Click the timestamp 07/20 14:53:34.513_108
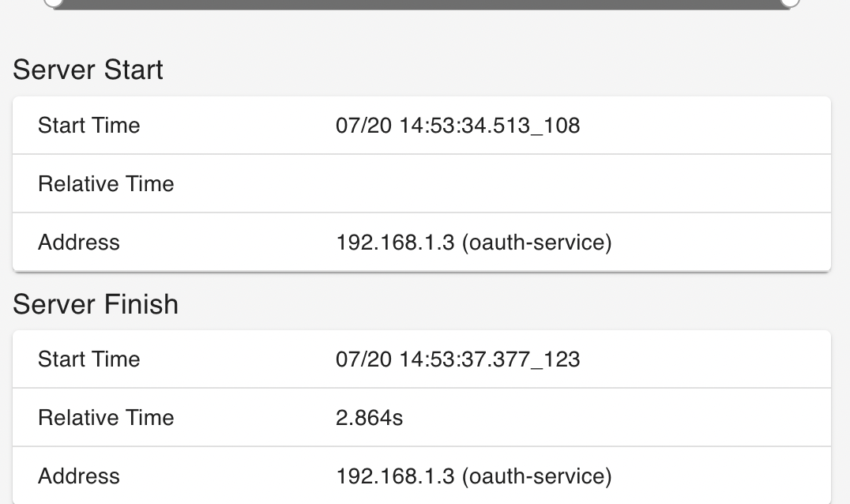The height and width of the screenshot is (504, 850). click(457, 125)
